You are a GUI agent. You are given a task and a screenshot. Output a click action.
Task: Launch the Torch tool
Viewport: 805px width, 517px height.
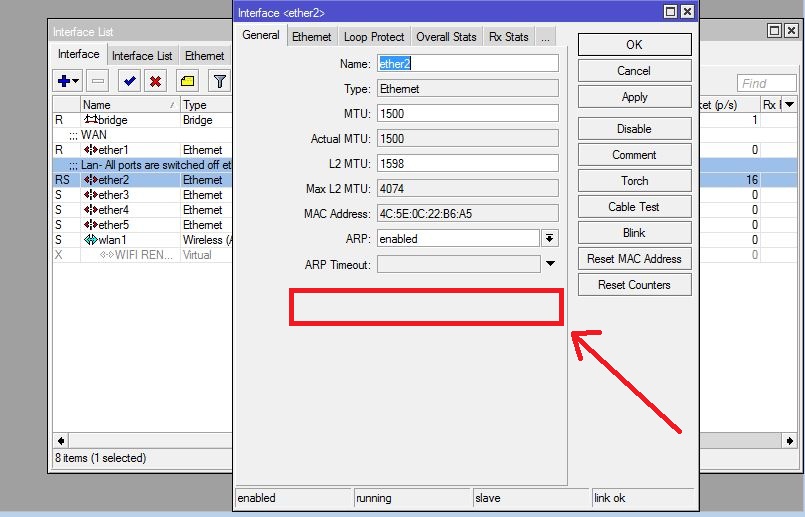click(x=635, y=181)
